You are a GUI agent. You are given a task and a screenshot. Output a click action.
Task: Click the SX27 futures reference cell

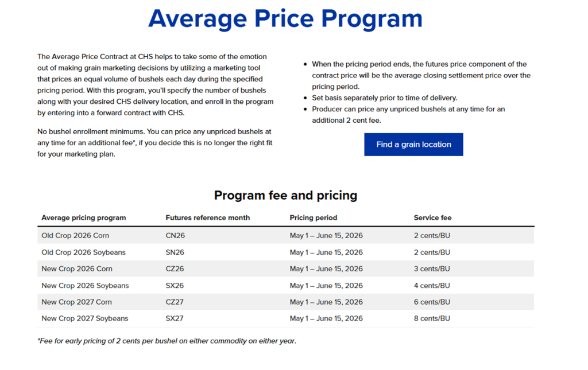click(175, 318)
